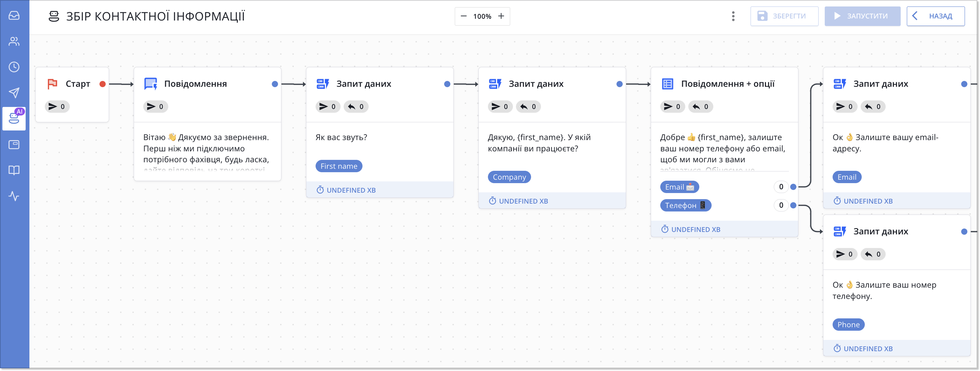Open the three-dot more options menu
The width and height of the screenshot is (980, 371).
coord(733,16)
